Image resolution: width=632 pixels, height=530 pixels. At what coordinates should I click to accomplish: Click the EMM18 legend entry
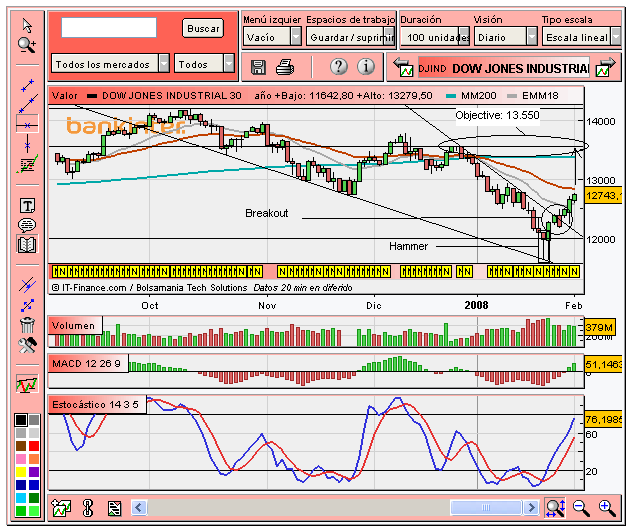[x=533, y=96]
